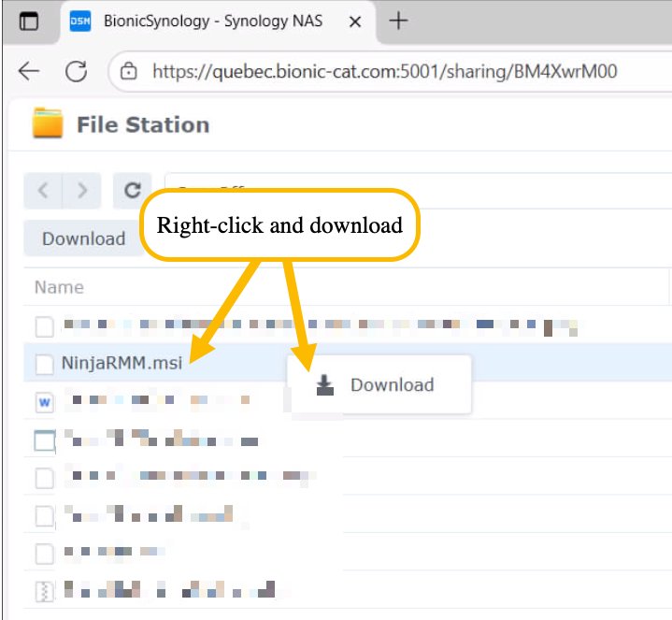Click the browser address bar URL
Screen dimensions: 672x620
click(384, 71)
